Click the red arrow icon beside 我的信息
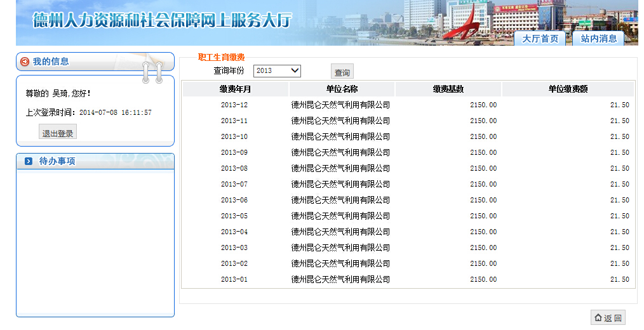644x330 pixels. click(x=25, y=62)
